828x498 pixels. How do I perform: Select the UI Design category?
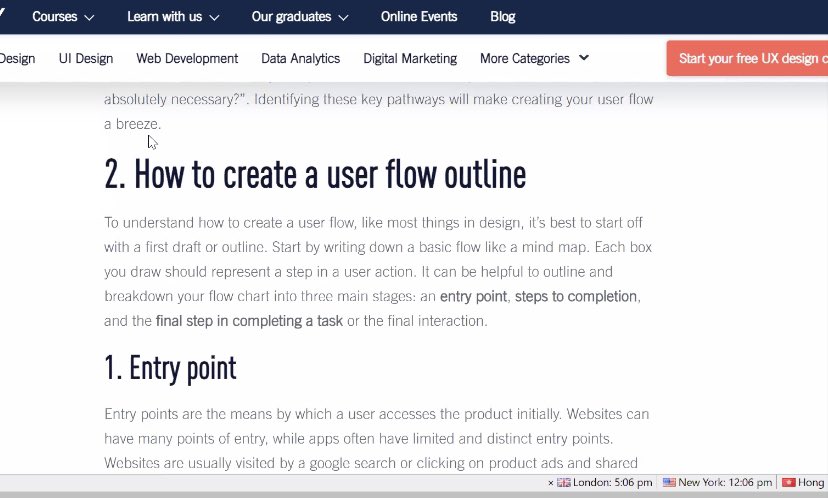pyautogui.click(x=86, y=58)
